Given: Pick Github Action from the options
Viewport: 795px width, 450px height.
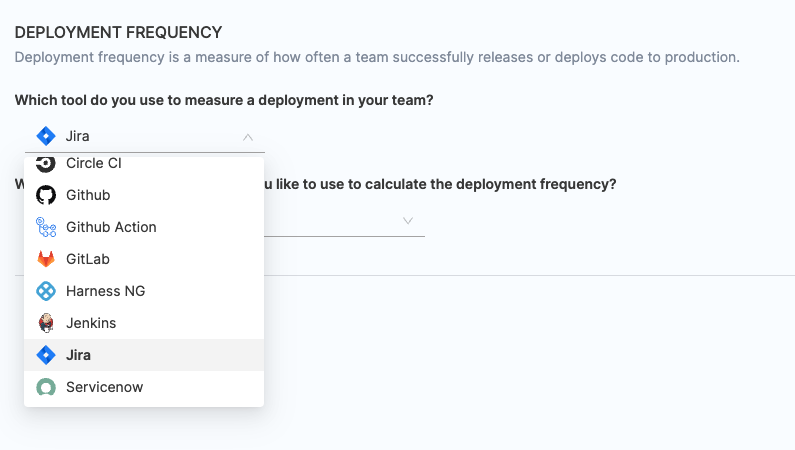Looking at the screenshot, I should tap(111, 227).
